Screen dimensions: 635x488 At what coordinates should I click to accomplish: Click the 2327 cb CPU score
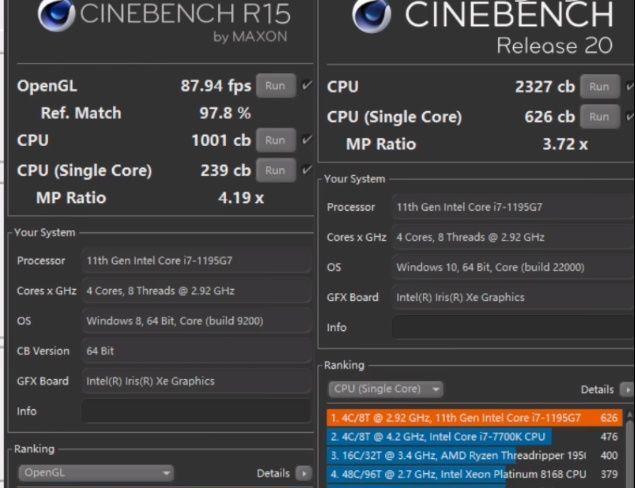point(545,87)
